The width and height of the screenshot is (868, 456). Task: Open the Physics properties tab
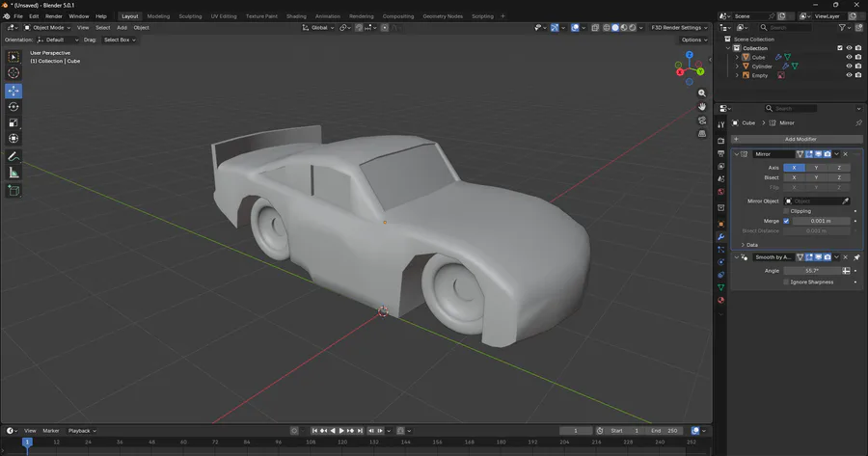(x=720, y=262)
